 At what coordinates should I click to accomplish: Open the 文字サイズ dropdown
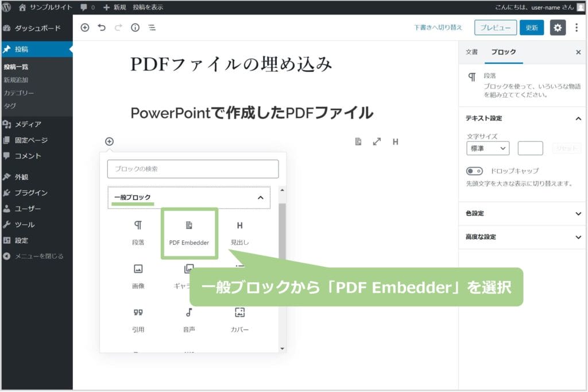pos(488,148)
